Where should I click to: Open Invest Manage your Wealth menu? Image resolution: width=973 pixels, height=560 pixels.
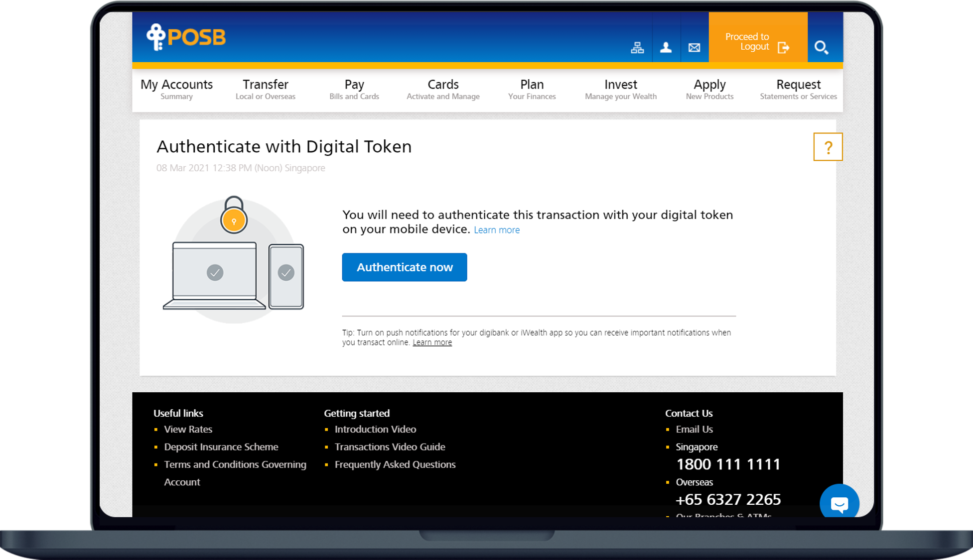tap(621, 89)
